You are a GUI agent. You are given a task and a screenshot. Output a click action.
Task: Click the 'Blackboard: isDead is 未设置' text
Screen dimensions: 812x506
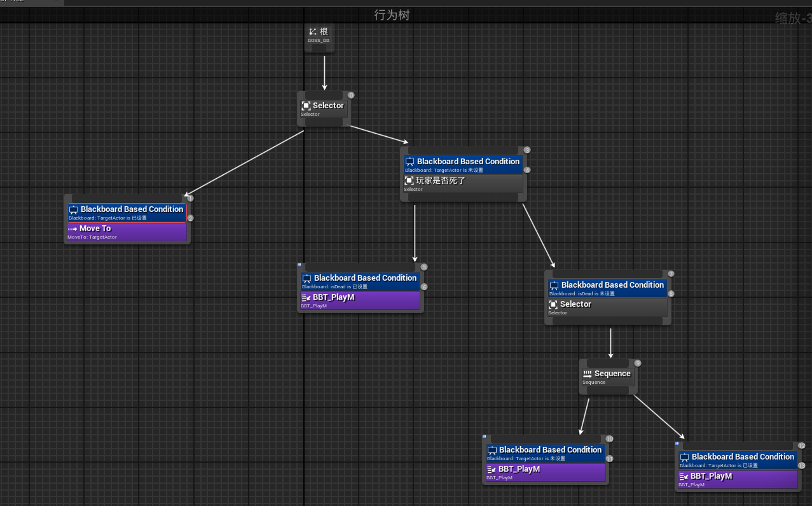tap(582, 294)
